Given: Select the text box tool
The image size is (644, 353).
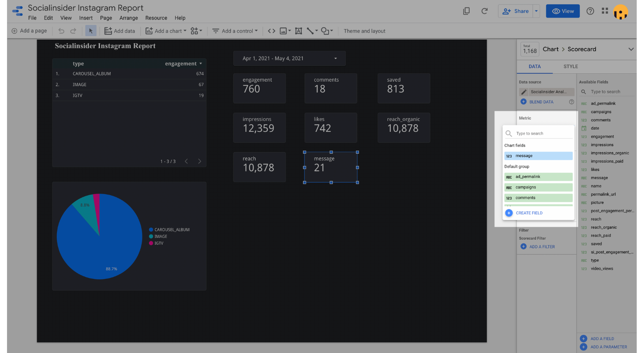Looking at the screenshot, I should [x=299, y=31].
